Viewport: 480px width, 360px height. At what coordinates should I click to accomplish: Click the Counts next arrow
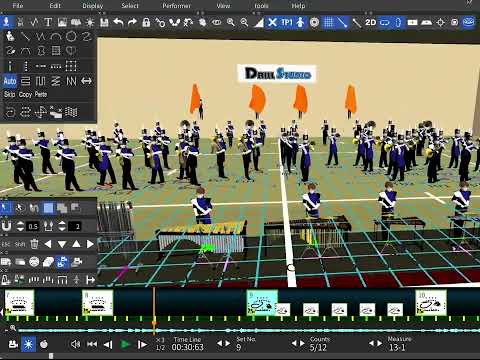pyautogui.click(x=302, y=343)
